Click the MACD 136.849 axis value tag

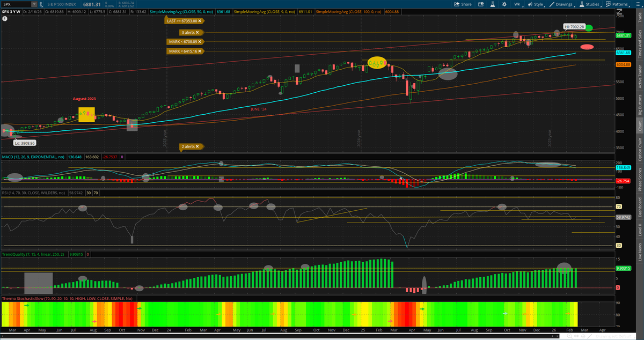pos(623,168)
